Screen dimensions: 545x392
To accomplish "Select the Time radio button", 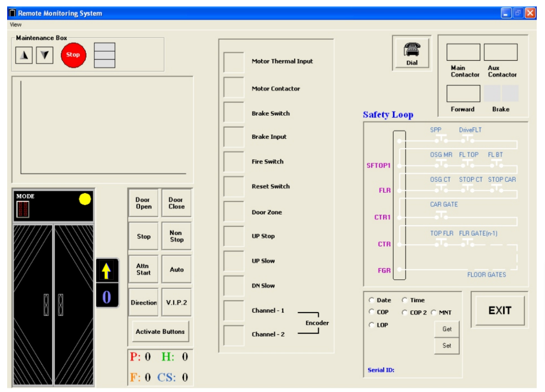I will (x=405, y=300).
